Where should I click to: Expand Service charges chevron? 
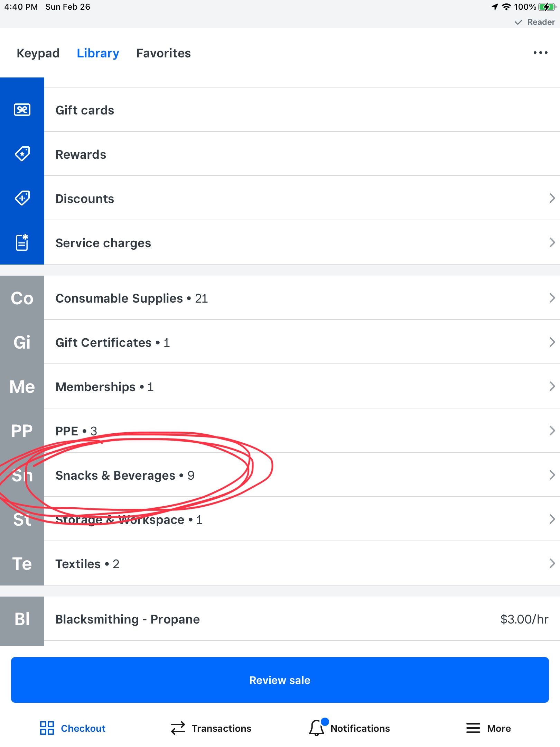552,242
